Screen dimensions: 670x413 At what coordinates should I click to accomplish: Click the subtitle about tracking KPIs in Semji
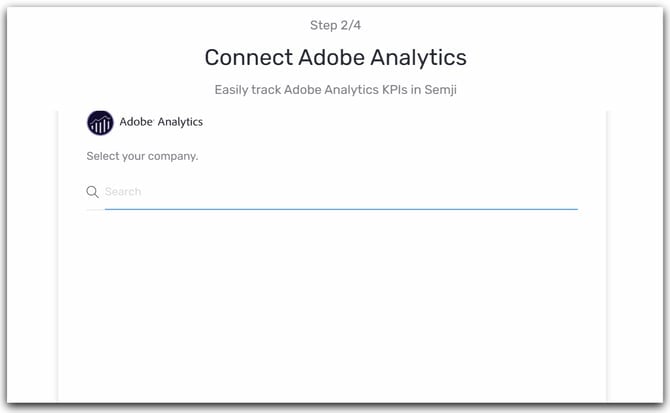coord(335,90)
